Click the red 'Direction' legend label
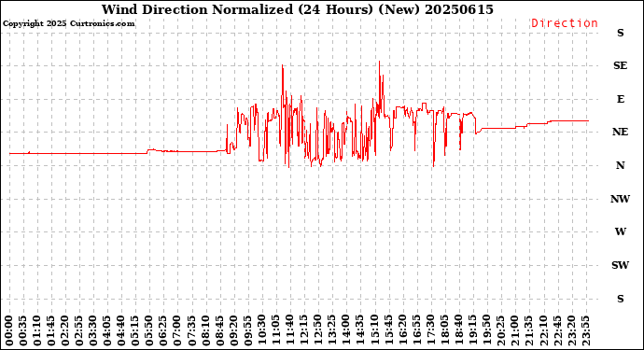644x350 pixels. (x=565, y=23)
